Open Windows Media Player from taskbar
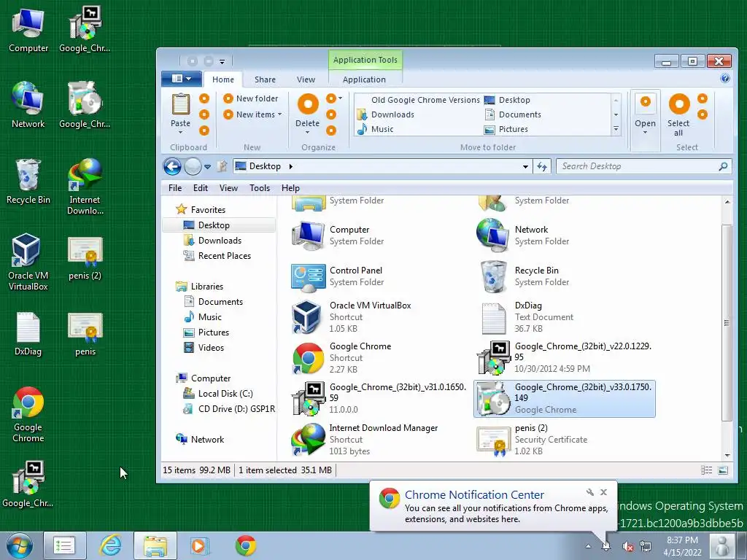The width and height of the screenshot is (747, 560). click(199, 545)
